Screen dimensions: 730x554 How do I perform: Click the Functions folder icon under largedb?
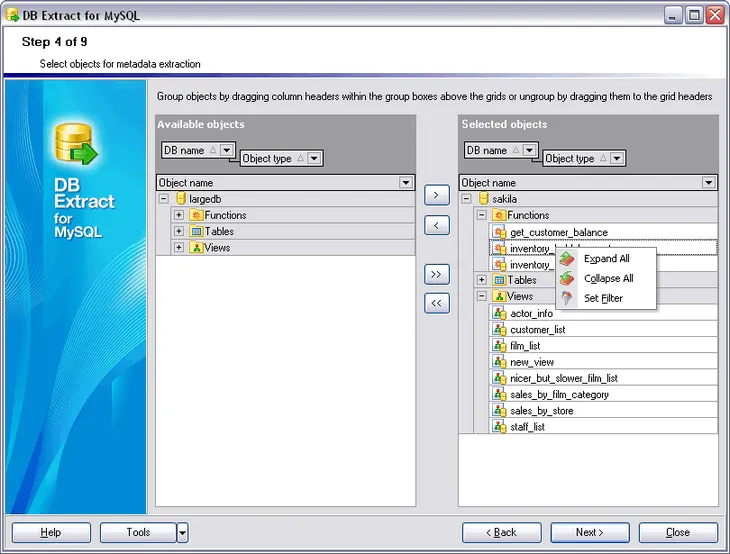coord(196,215)
